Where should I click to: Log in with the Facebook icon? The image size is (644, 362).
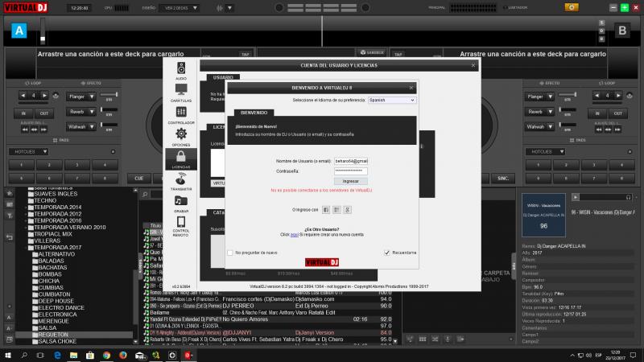coord(326,210)
